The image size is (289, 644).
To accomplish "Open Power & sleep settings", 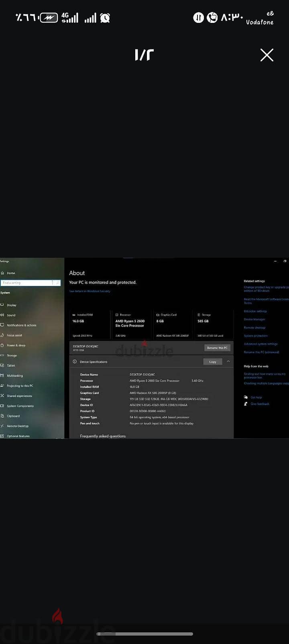I will (16, 345).
